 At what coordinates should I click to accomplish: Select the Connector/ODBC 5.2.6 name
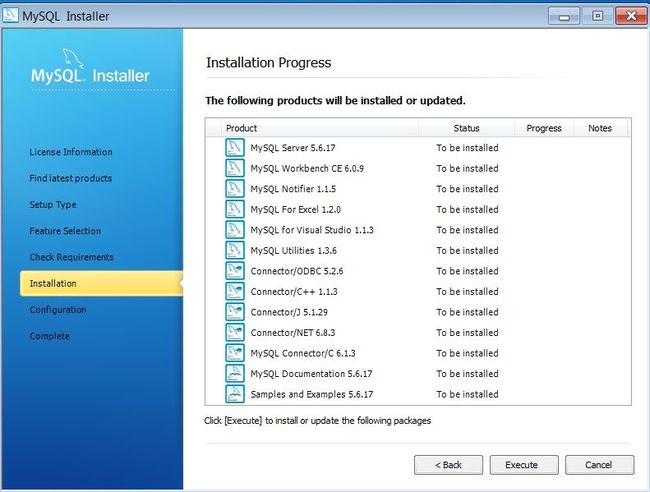click(x=297, y=271)
